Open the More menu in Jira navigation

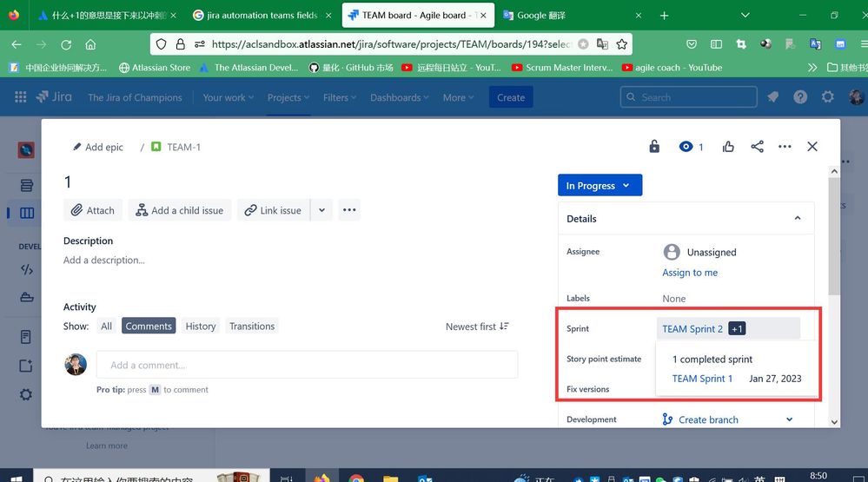pyautogui.click(x=459, y=97)
